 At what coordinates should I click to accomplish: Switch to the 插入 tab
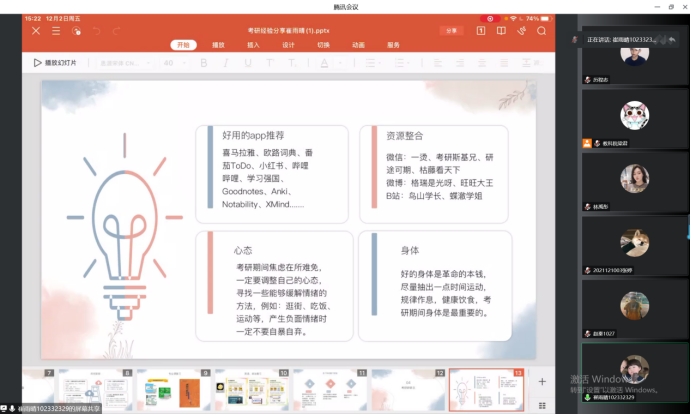[253, 45]
